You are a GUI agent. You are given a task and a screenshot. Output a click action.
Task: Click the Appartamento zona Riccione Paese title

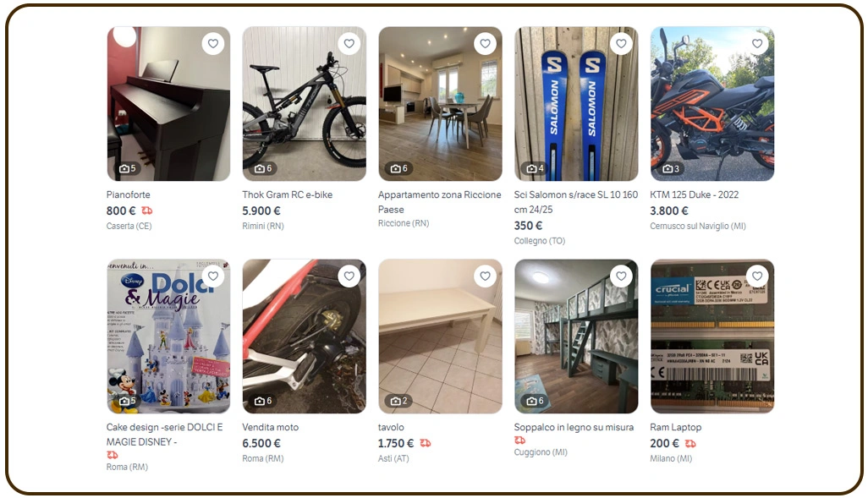(x=440, y=202)
